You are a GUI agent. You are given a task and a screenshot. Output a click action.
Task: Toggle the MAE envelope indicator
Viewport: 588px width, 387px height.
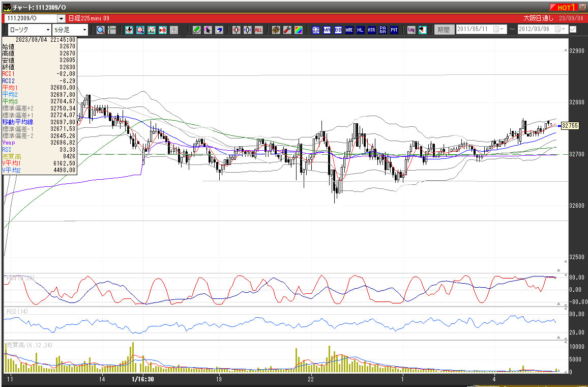[349, 30]
